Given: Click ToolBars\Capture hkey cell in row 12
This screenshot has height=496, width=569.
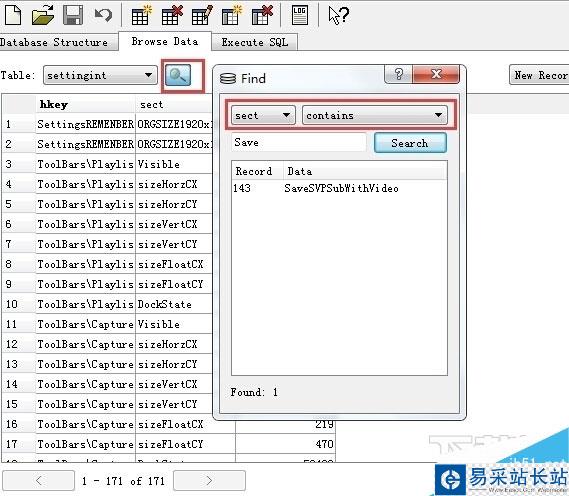Looking at the screenshot, I should [x=85, y=344].
